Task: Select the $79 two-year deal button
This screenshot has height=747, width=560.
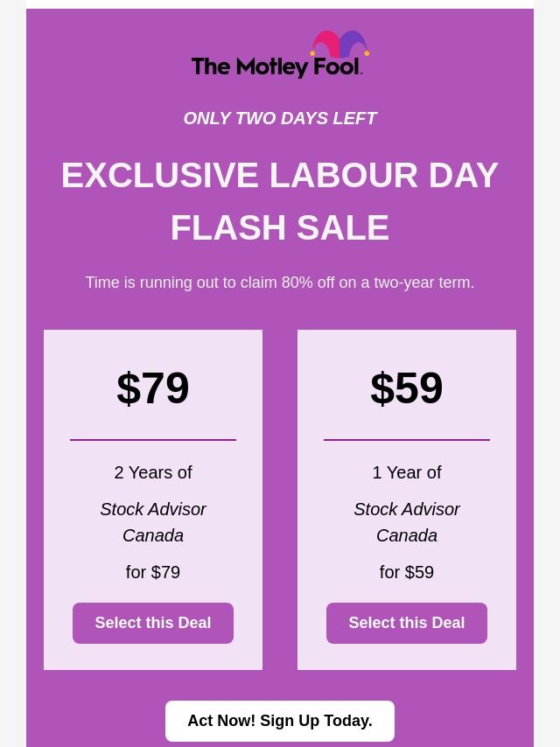Action: 153,623
